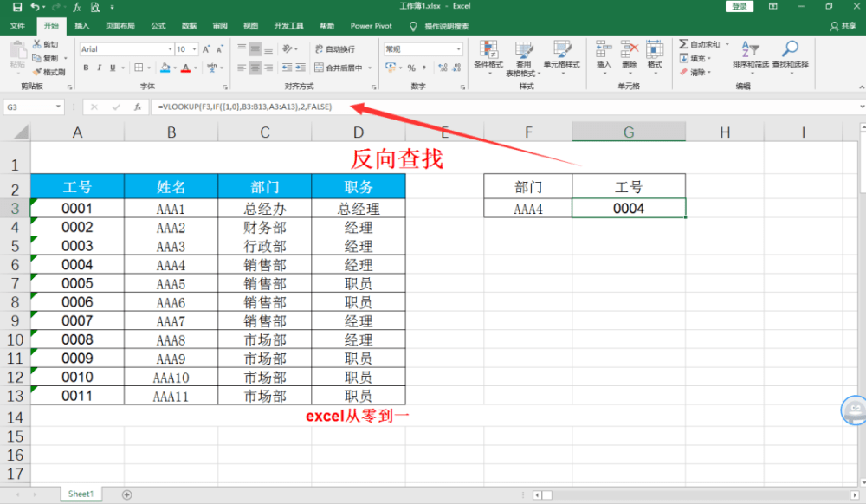Open fill color dropdown arrow
866x504 pixels.
point(175,68)
